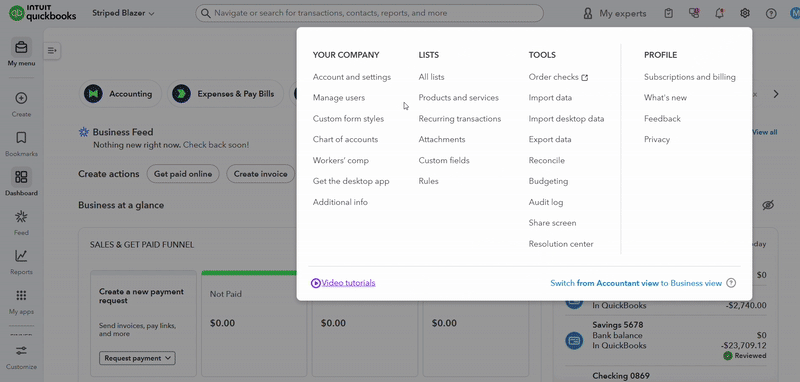Screen dimensions: 800x382
Task: Collapse the side navigation panel icon
Action: (52, 50)
